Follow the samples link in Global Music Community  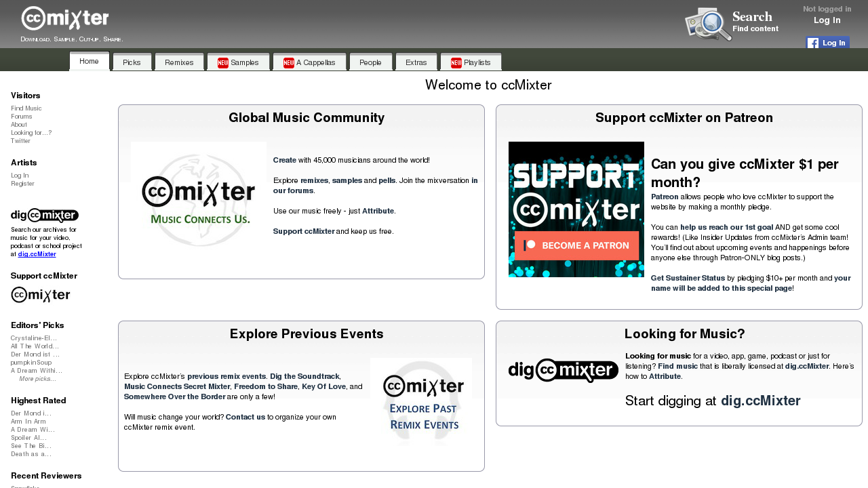click(347, 181)
